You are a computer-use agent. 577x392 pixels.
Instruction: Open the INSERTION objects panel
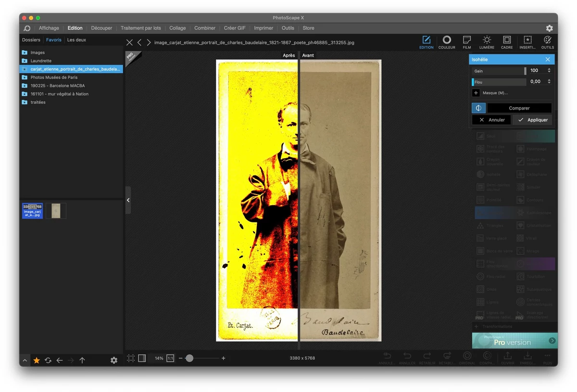527,42
